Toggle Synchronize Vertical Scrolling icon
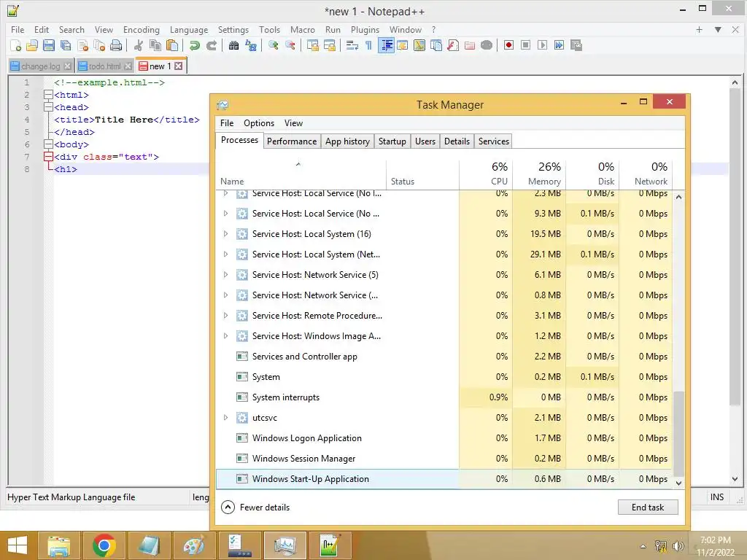Viewport: 747px width, 560px height. tap(312, 45)
